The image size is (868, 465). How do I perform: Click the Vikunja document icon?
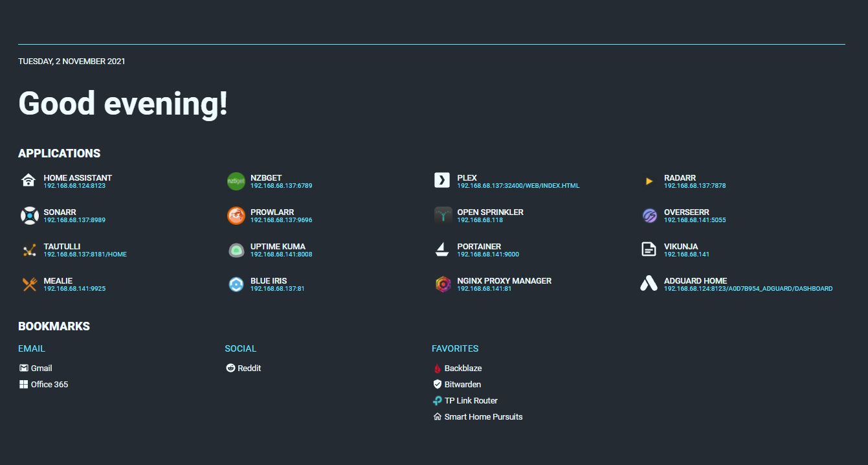[649, 249]
